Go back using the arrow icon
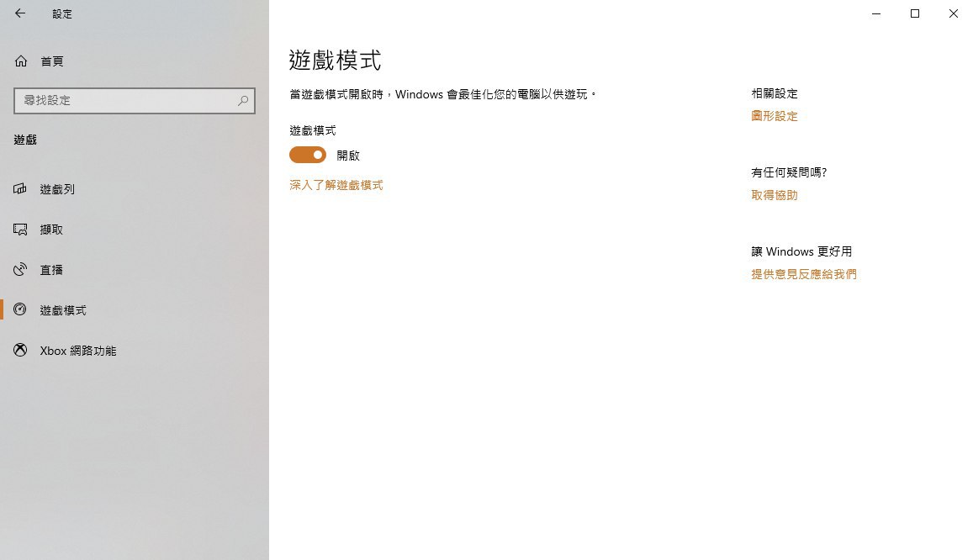The width and height of the screenshot is (973, 560). [x=20, y=13]
